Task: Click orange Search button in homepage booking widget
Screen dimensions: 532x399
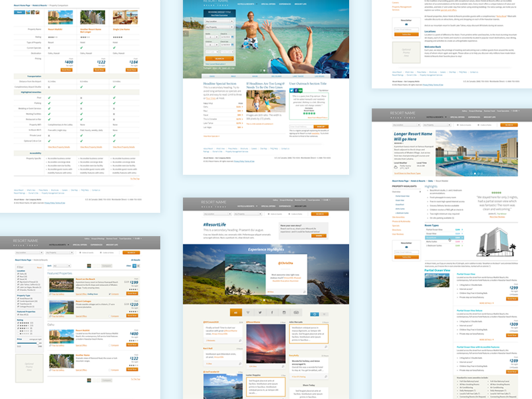Action: click(x=219, y=59)
